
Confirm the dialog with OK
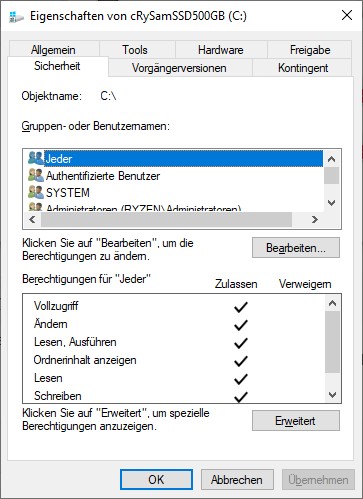point(156,480)
